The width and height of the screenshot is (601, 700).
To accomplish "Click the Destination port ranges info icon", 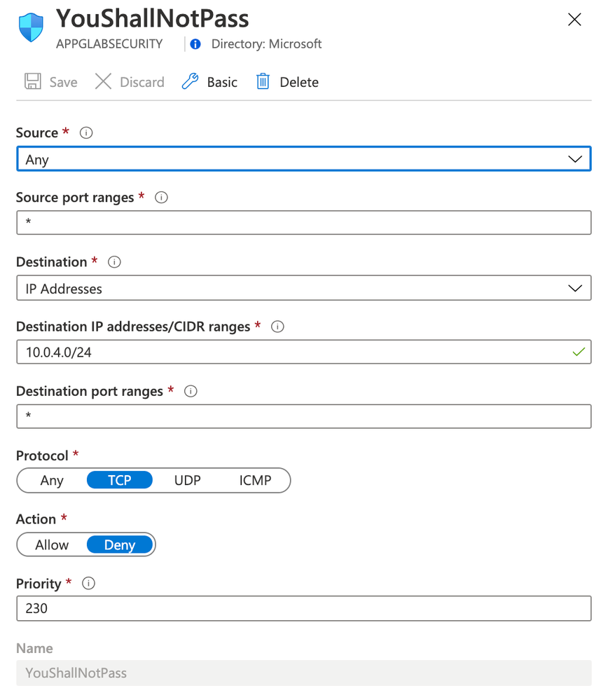I will click(191, 391).
